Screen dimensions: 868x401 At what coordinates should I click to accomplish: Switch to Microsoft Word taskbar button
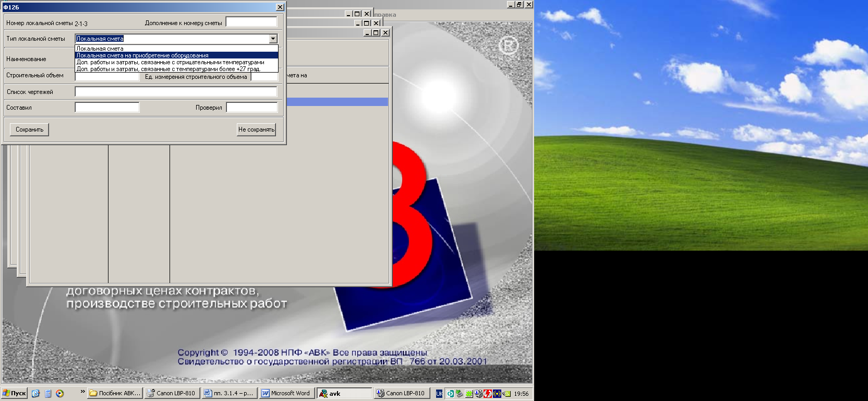click(286, 393)
